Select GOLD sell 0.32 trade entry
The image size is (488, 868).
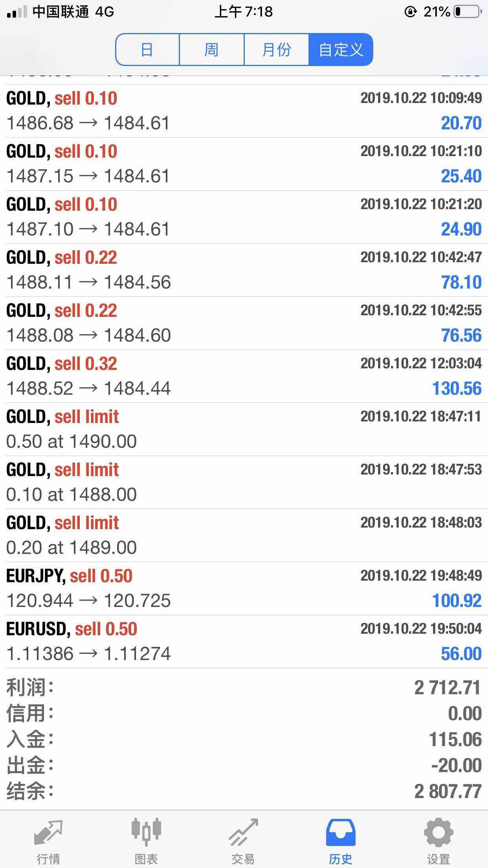coord(244,376)
